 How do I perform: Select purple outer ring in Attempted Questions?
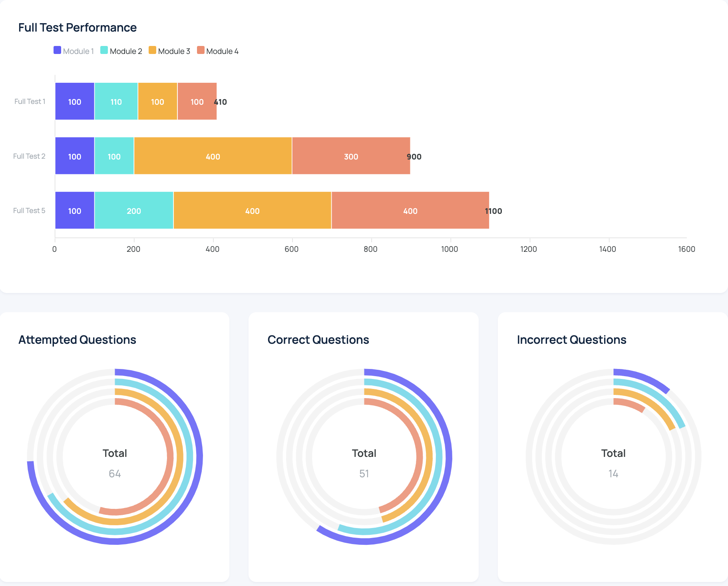click(x=199, y=456)
